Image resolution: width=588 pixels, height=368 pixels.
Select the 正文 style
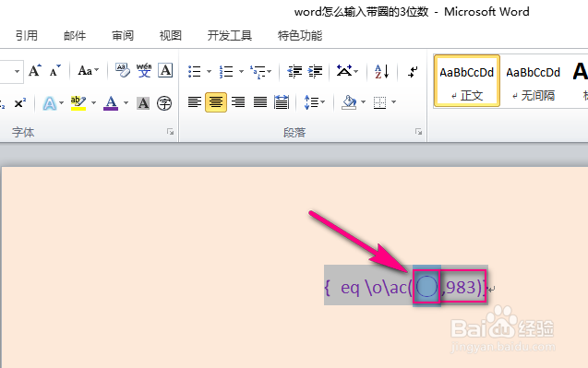[467, 81]
